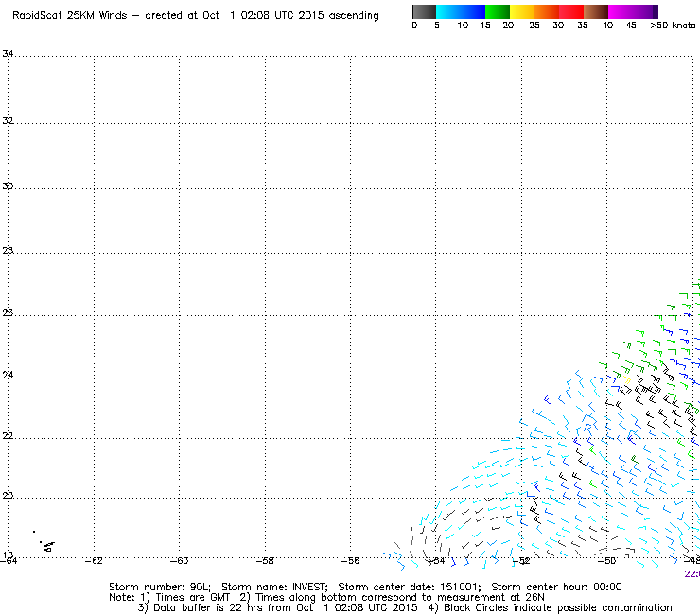Click the latitude label '32'

pos(8,120)
